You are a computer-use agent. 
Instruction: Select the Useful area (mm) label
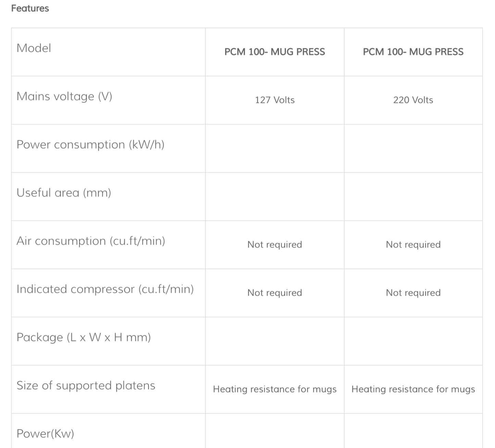coord(64,193)
